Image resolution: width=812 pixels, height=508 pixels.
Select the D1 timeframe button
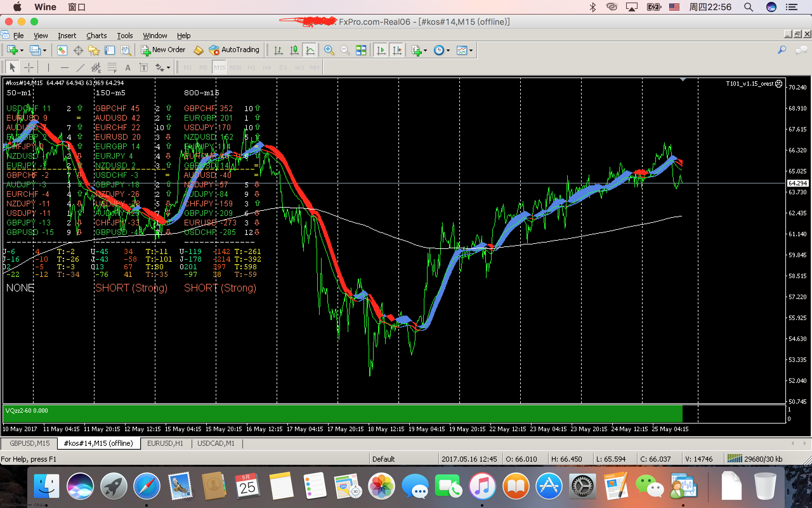click(x=283, y=68)
